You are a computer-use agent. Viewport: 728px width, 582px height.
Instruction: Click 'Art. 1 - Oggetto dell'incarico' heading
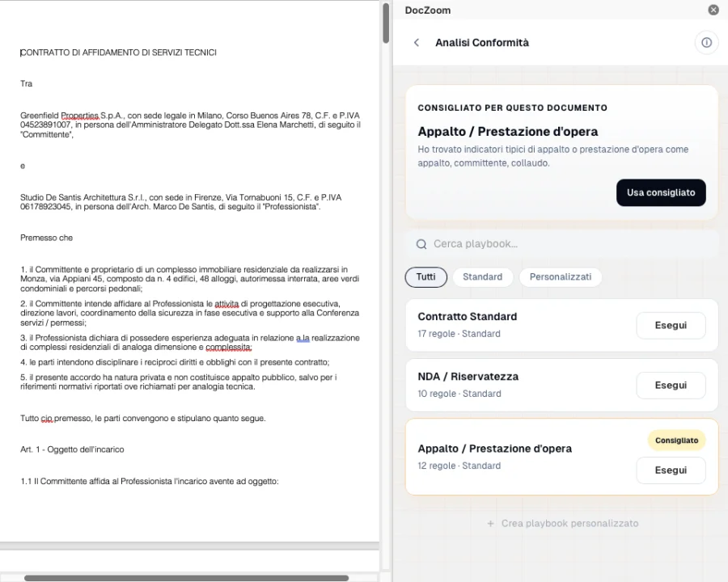[x=72, y=449]
